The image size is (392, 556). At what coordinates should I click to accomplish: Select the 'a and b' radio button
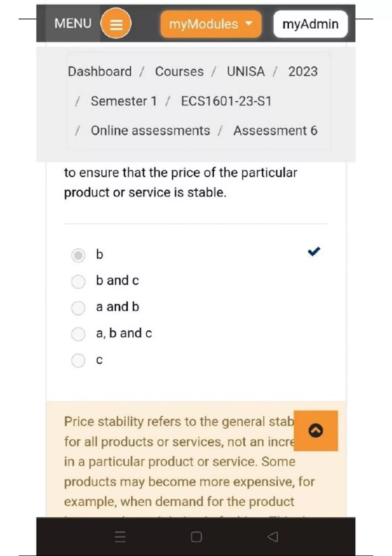click(78, 308)
